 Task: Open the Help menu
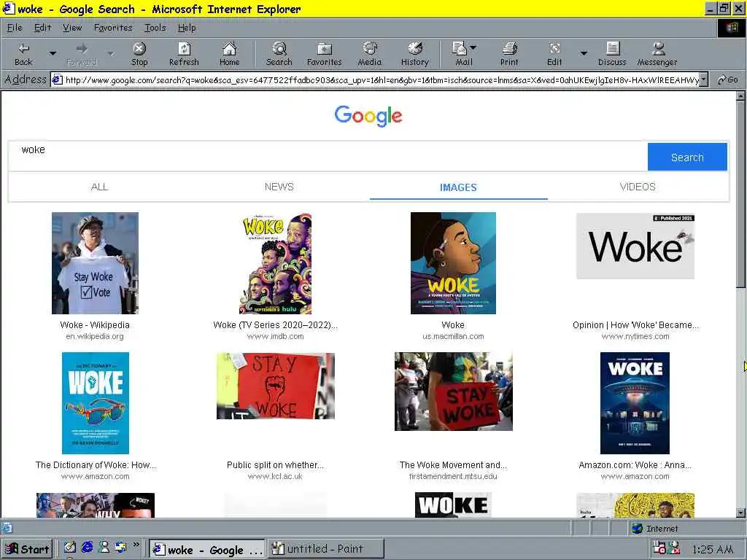[187, 28]
